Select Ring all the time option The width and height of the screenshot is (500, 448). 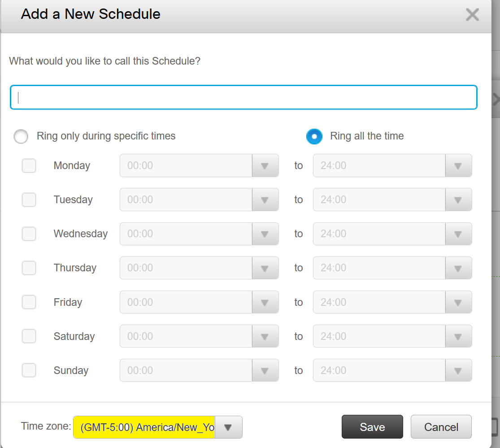(x=314, y=136)
